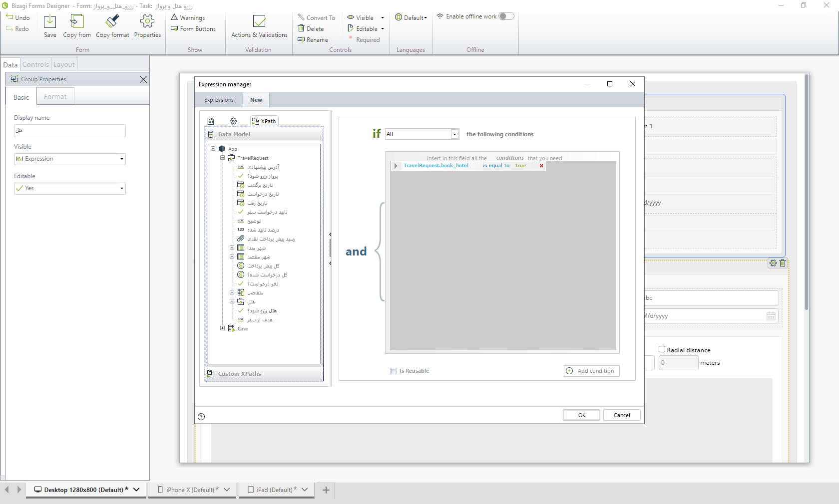Image resolution: width=839 pixels, height=504 pixels.
Task: Expand the شهر مقصد node
Action: coord(232,256)
